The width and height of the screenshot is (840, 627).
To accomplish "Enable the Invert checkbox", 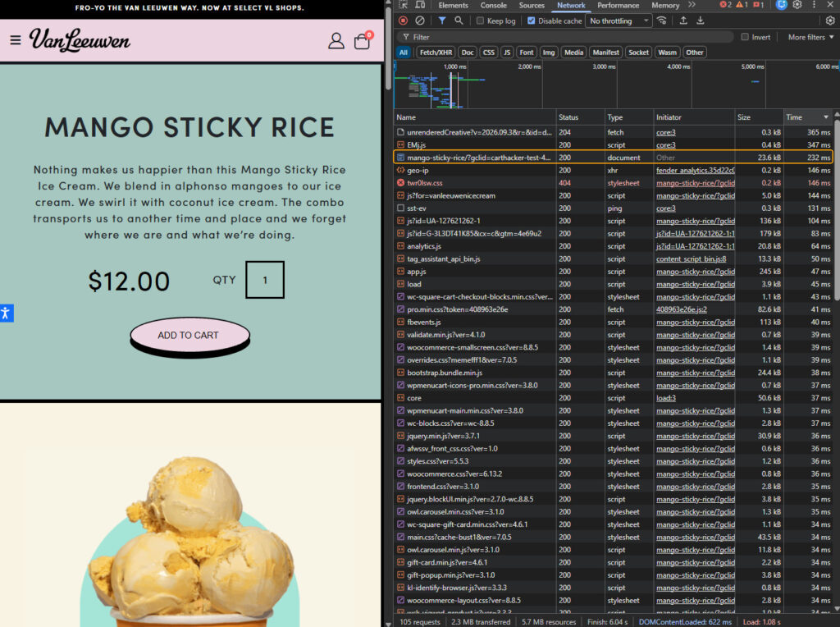I will (745, 37).
